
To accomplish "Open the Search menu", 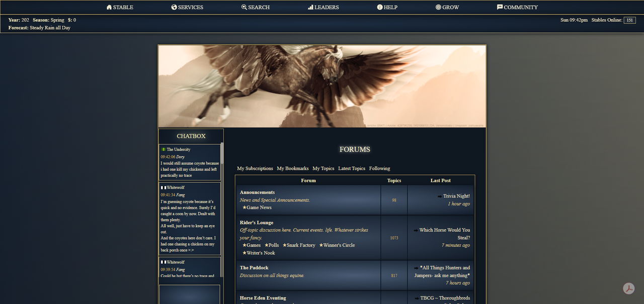I will click(256, 8).
